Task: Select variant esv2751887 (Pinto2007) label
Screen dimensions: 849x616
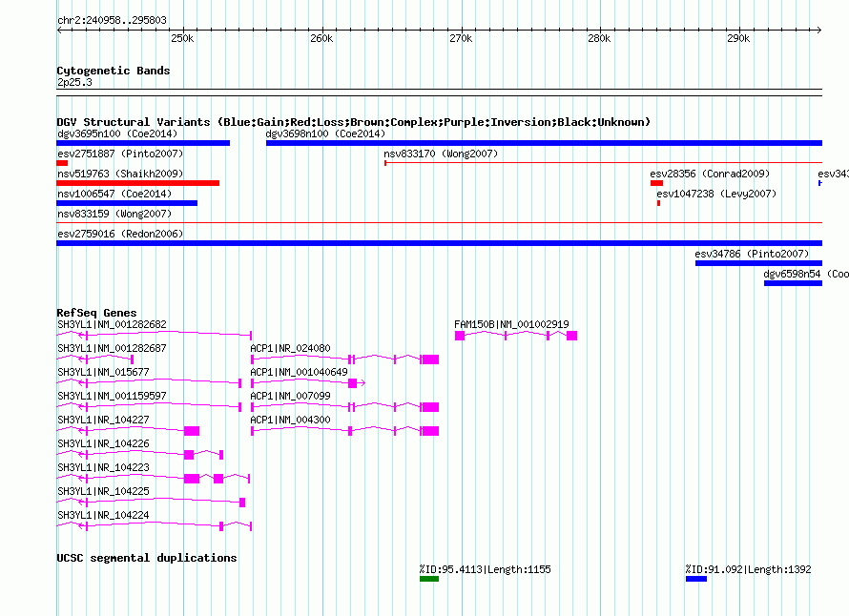Action: 120,154
